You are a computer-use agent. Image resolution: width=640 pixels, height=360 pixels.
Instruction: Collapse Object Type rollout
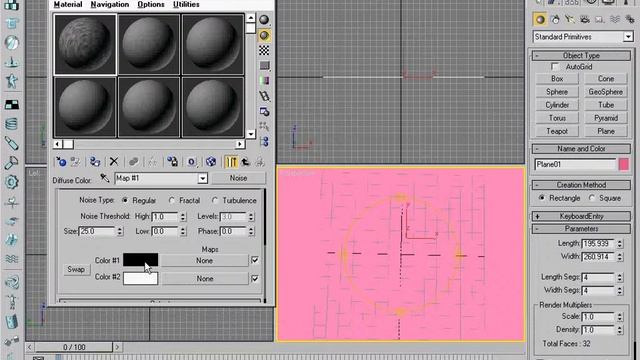tap(581, 56)
